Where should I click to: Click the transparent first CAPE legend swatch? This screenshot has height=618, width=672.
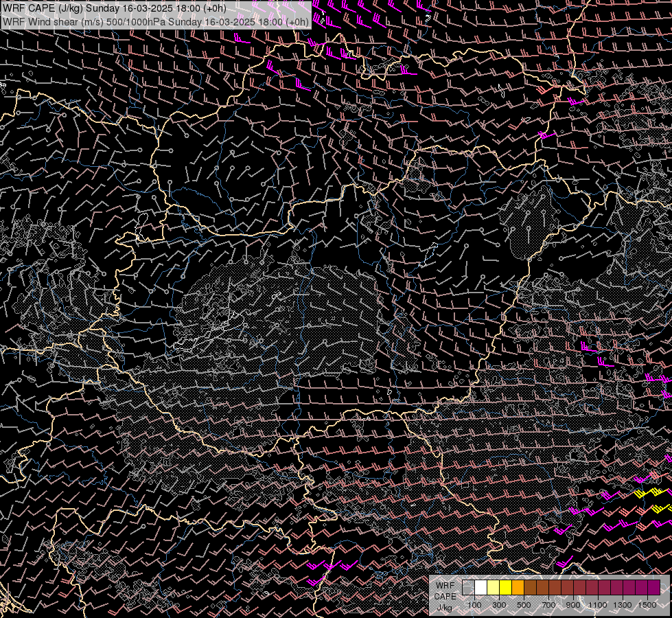click(x=468, y=587)
